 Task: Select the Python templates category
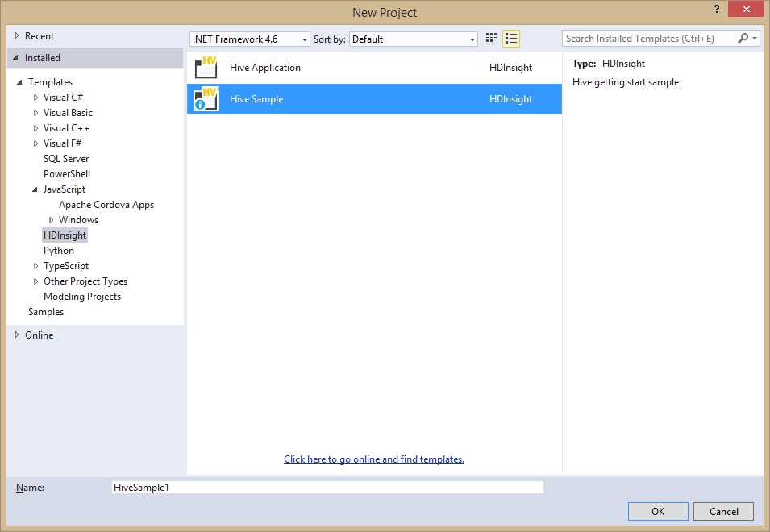click(x=58, y=250)
